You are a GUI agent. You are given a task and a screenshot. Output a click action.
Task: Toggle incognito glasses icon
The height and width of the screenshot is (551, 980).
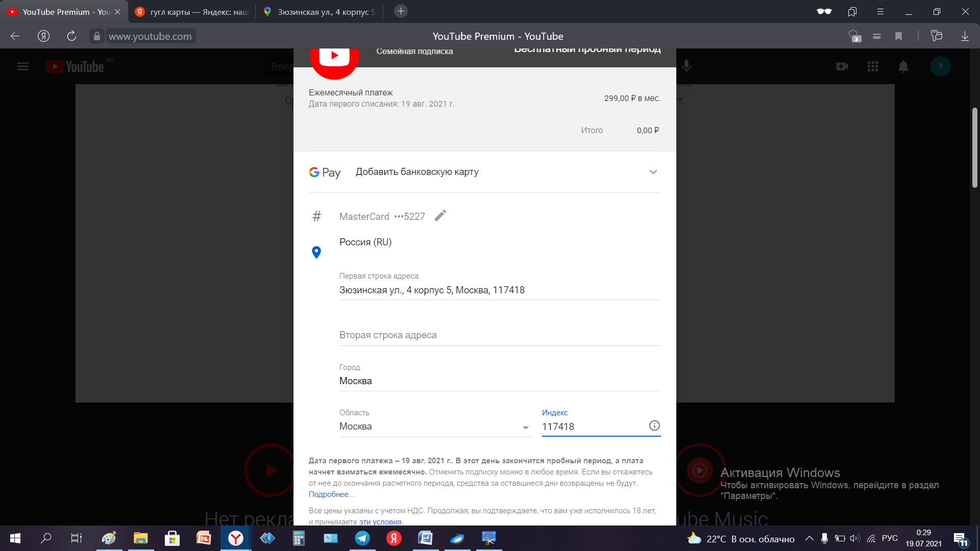coord(824,12)
